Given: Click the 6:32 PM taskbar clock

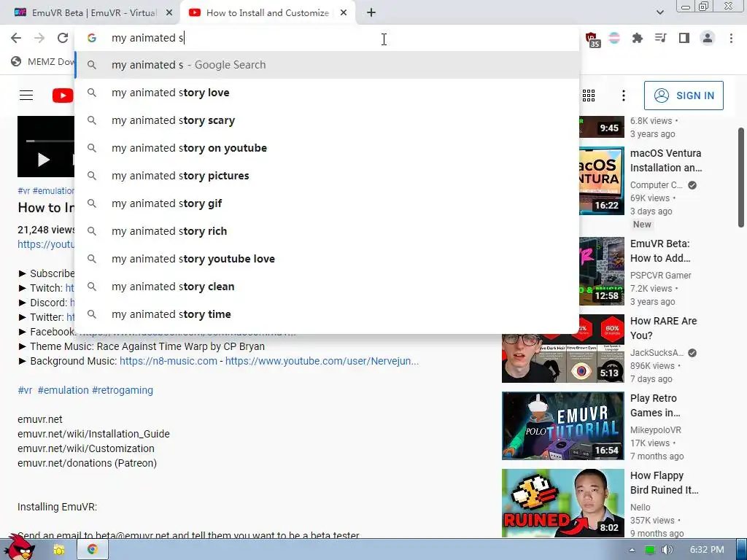Looking at the screenshot, I should pyautogui.click(x=707, y=550).
